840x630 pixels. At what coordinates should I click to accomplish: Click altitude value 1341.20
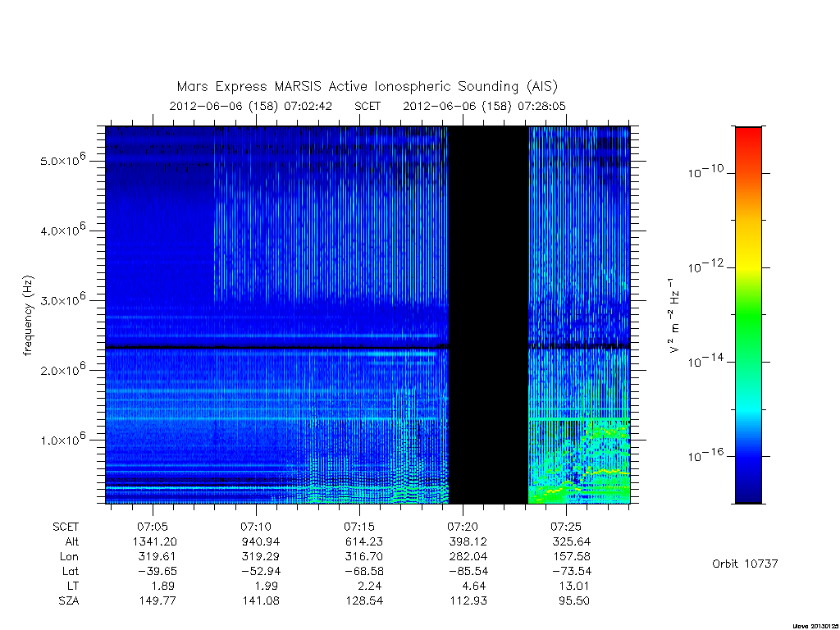pyautogui.click(x=157, y=541)
